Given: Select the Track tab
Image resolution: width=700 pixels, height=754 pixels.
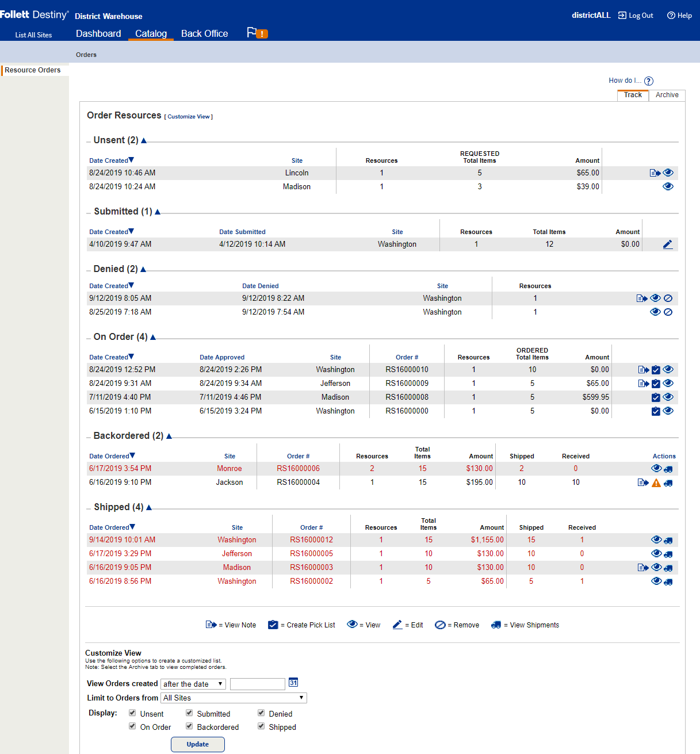Looking at the screenshot, I should 633,95.
